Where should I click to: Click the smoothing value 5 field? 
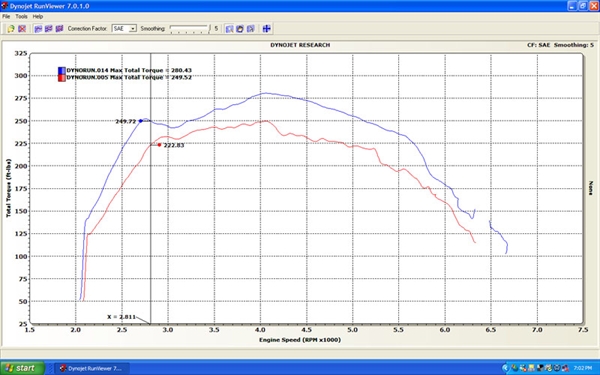216,29
